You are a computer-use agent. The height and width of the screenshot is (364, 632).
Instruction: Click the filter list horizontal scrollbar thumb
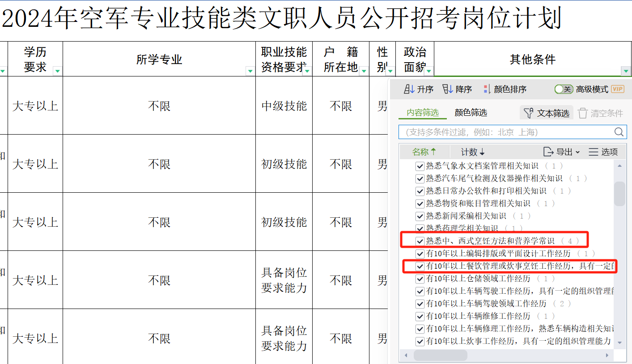click(x=440, y=355)
